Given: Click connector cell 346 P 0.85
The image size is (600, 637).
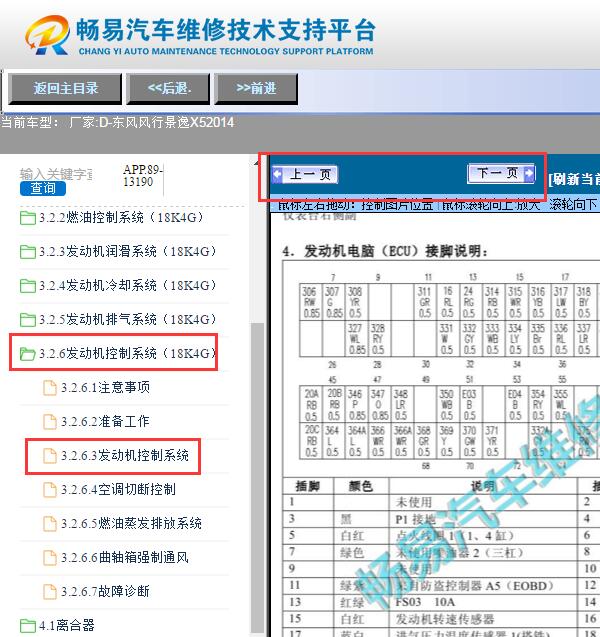Looking at the screenshot, I should pos(356,405).
